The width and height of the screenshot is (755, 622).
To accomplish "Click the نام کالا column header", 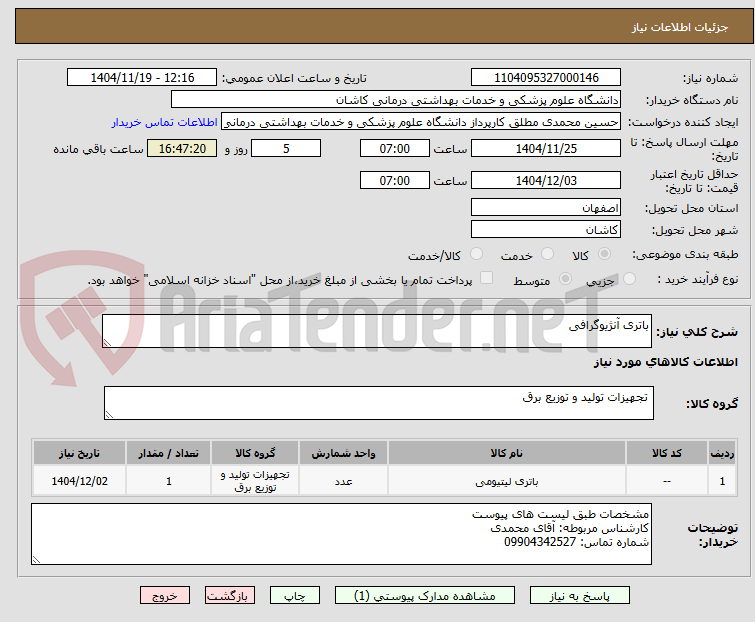I will (507, 453).
